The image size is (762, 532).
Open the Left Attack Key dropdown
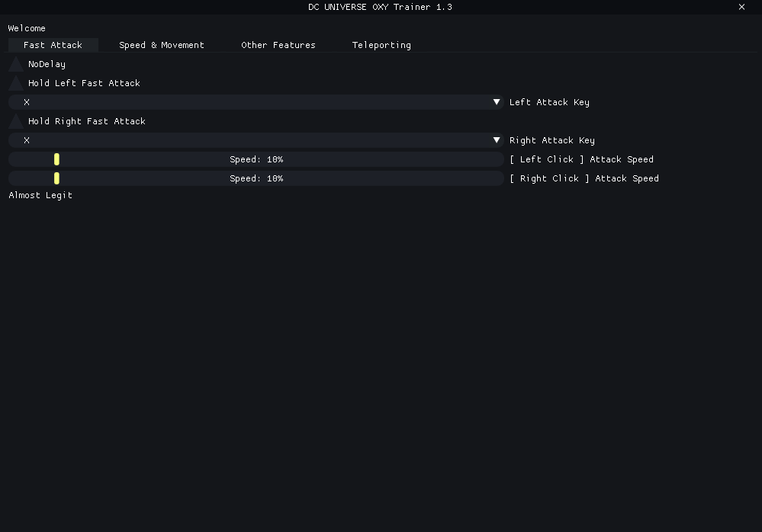click(256, 102)
